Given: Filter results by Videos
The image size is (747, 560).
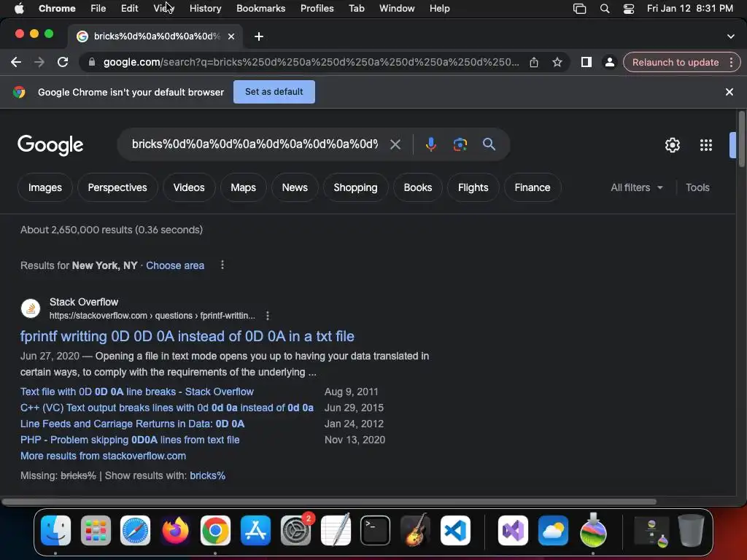Looking at the screenshot, I should pyautogui.click(x=189, y=187).
